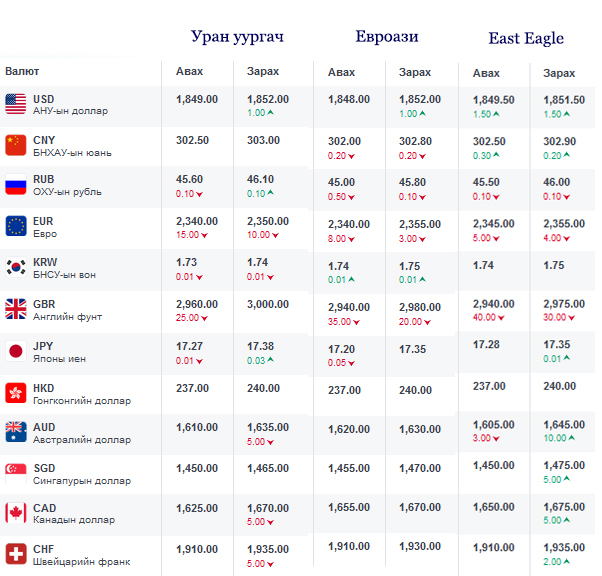Click the EUR European Union flag icon

point(16,226)
